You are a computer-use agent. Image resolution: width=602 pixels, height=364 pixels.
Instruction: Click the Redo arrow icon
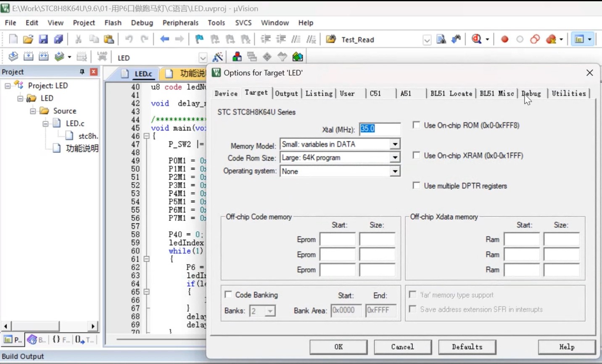tap(144, 39)
